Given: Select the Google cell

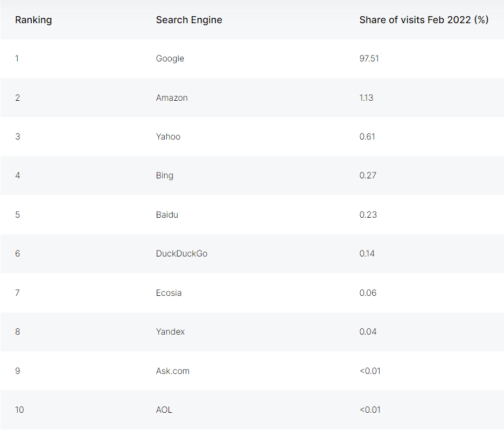Looking at the screenshot, I should 170,59.
